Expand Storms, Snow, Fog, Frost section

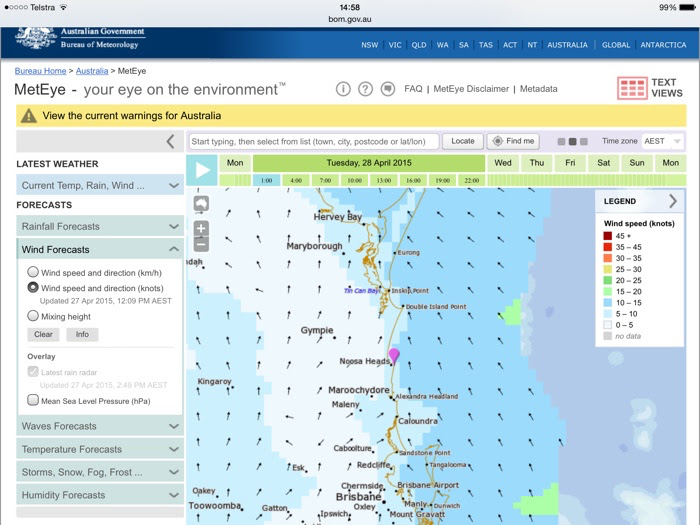(100, 472)
